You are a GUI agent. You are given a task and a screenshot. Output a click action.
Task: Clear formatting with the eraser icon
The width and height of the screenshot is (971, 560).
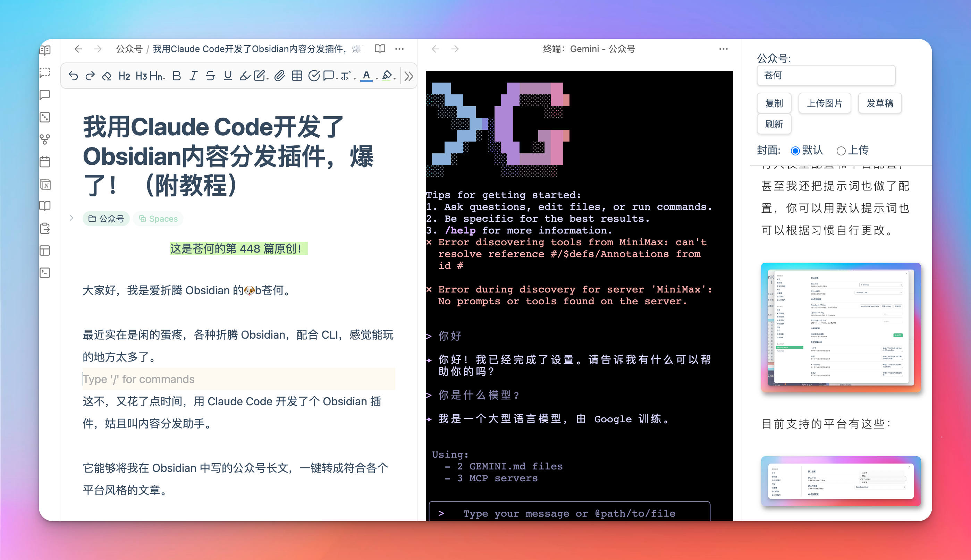tap(107, 76)
